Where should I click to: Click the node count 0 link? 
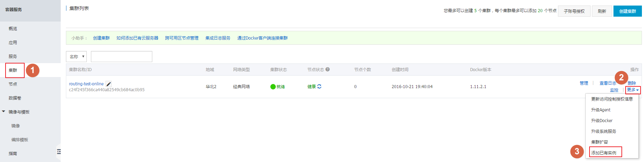(355, 87)
